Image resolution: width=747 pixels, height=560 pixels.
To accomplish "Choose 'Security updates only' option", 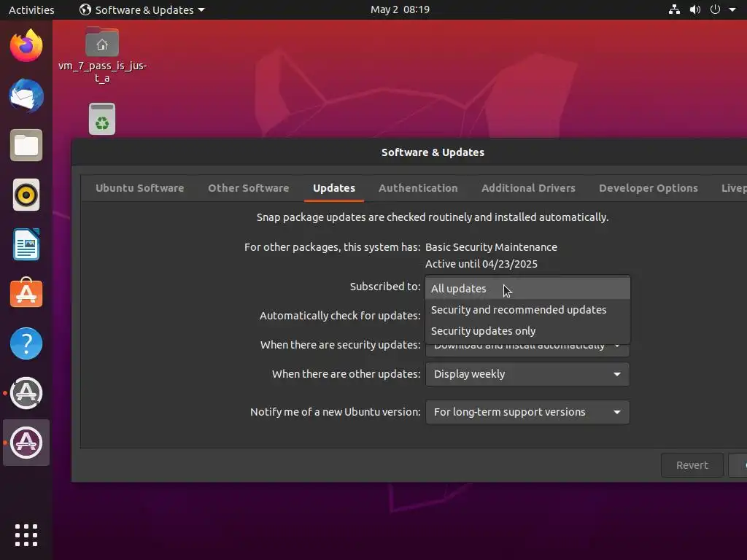I will (x=527, y=331).
